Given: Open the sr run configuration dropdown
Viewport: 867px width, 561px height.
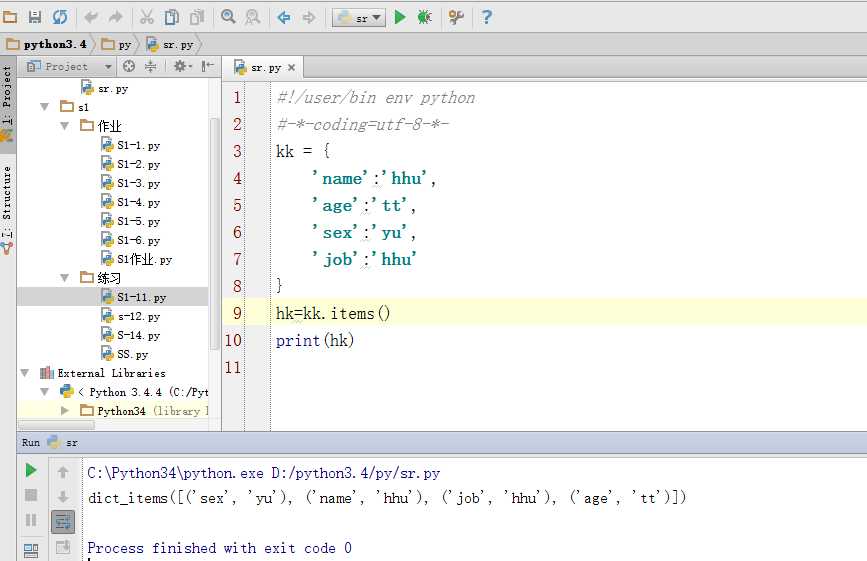Looking at the screenshot, I should click(358, 18).
